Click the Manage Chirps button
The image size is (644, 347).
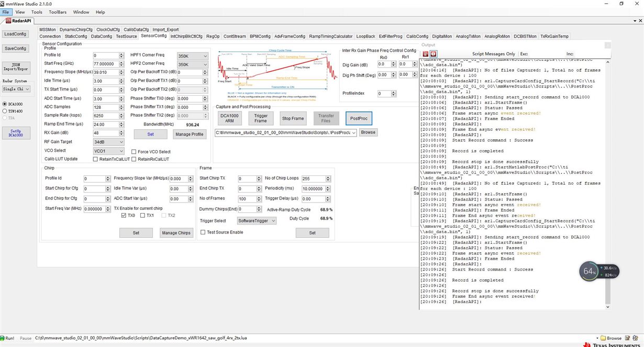176,233
